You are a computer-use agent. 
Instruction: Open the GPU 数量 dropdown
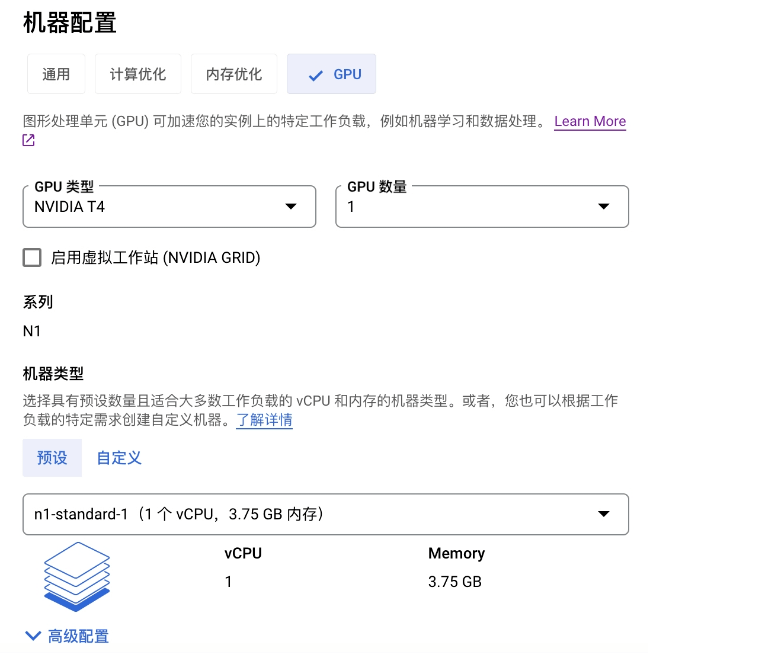pos(482,207)
